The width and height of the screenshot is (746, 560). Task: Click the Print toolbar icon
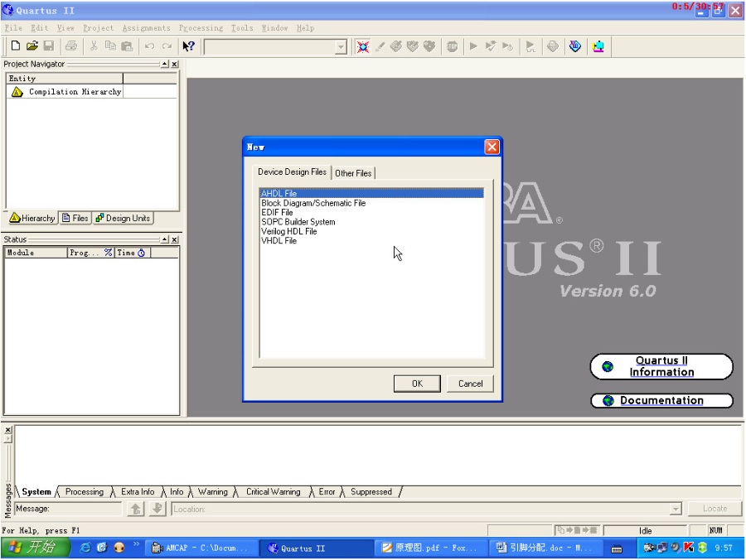coord(71,46)
